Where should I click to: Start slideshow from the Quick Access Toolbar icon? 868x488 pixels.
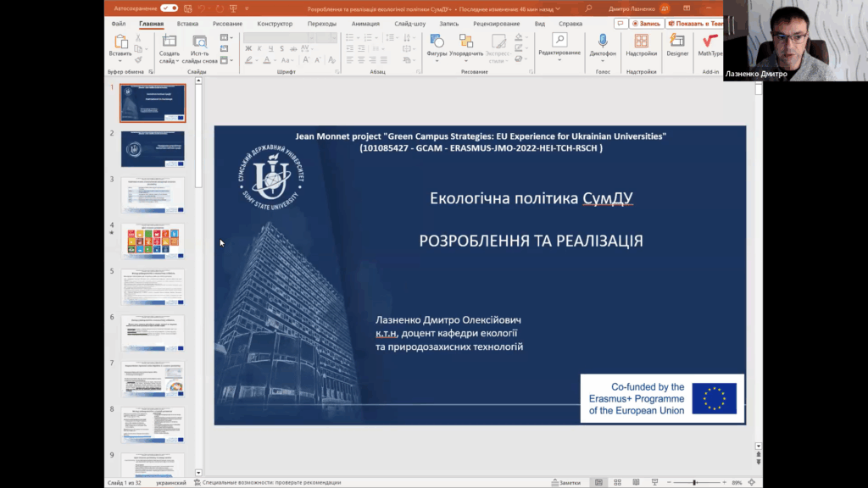coord(233,8)
